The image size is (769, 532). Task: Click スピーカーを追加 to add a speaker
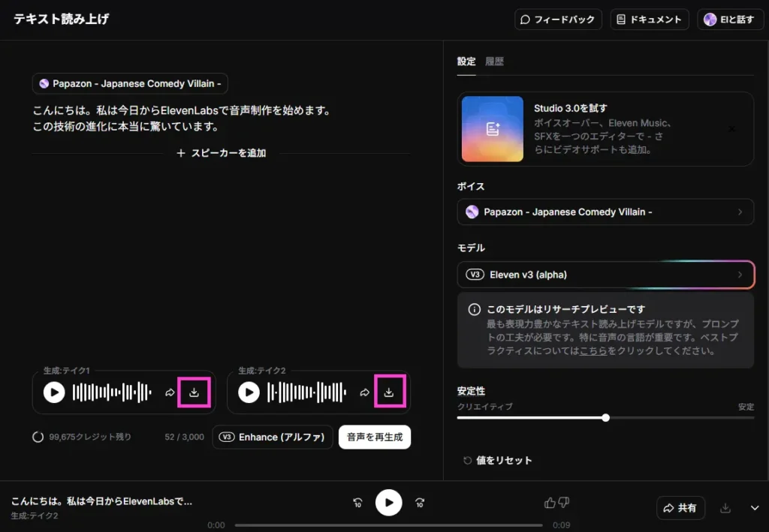(x=222, y=153)
